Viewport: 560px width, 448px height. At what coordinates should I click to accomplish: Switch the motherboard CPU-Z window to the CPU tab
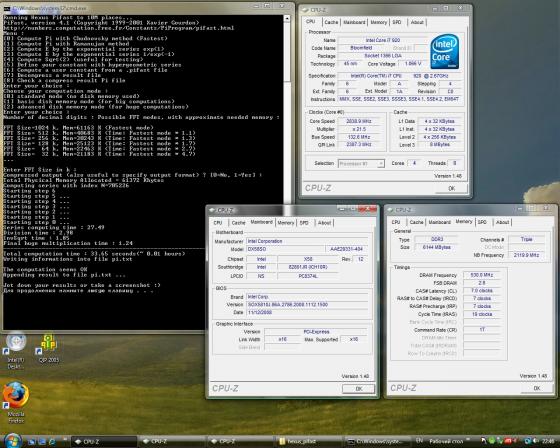pos(218,223)
